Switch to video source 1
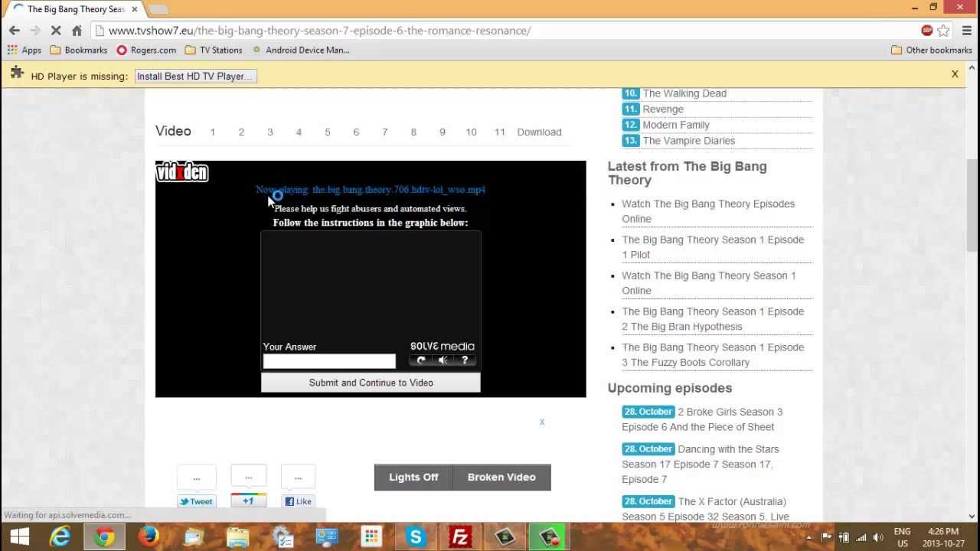980x551 pixels. 213,132
